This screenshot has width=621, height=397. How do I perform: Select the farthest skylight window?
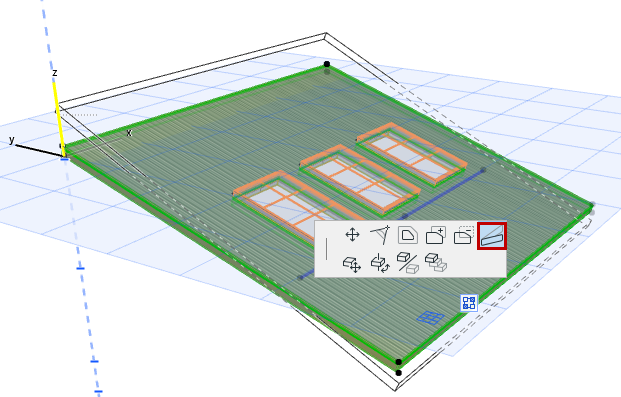[412, 154]
